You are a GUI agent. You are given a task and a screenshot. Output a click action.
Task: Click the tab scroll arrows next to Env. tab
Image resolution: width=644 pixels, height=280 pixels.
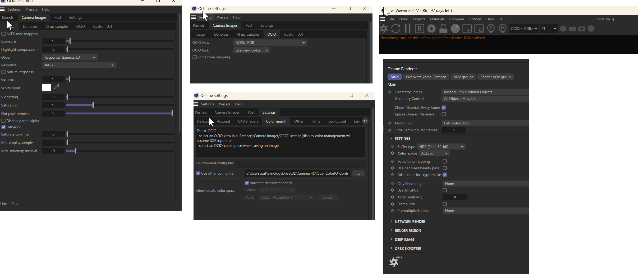[365, 121]
